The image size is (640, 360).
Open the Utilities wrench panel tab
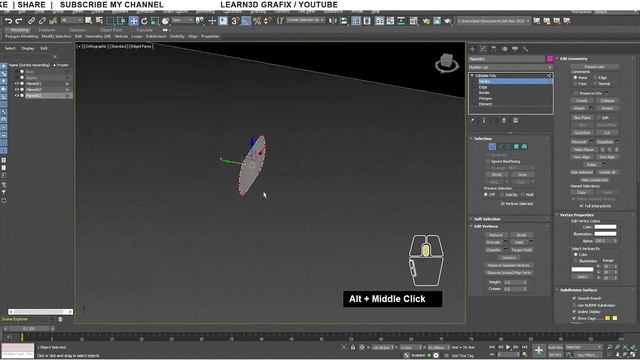click(526, 49)
